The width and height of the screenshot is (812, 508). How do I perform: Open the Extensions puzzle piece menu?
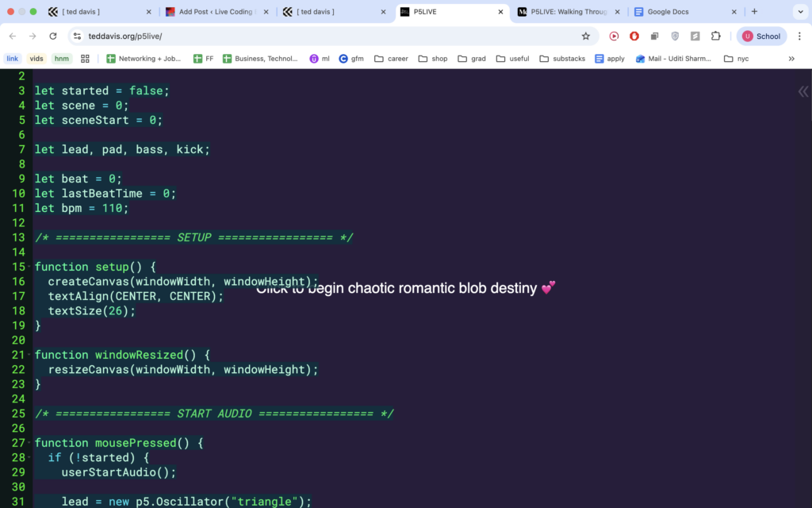coord(715,36)
